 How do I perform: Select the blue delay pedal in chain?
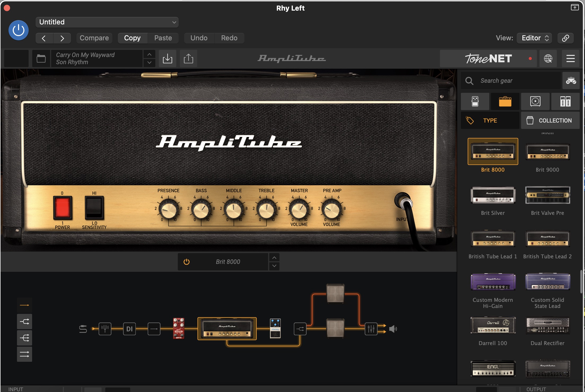(x=275, y=328)
